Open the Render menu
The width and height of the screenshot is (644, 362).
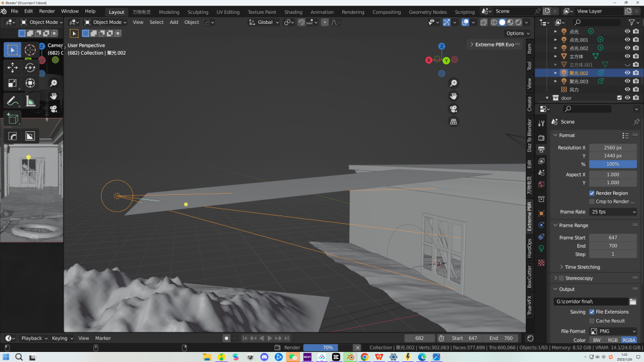[47, 11]
